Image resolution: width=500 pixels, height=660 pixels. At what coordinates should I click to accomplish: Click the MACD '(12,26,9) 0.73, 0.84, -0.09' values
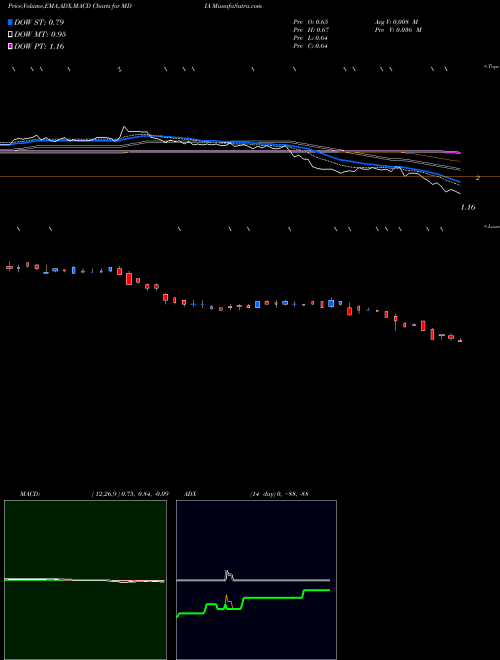[x=130, y=494]
